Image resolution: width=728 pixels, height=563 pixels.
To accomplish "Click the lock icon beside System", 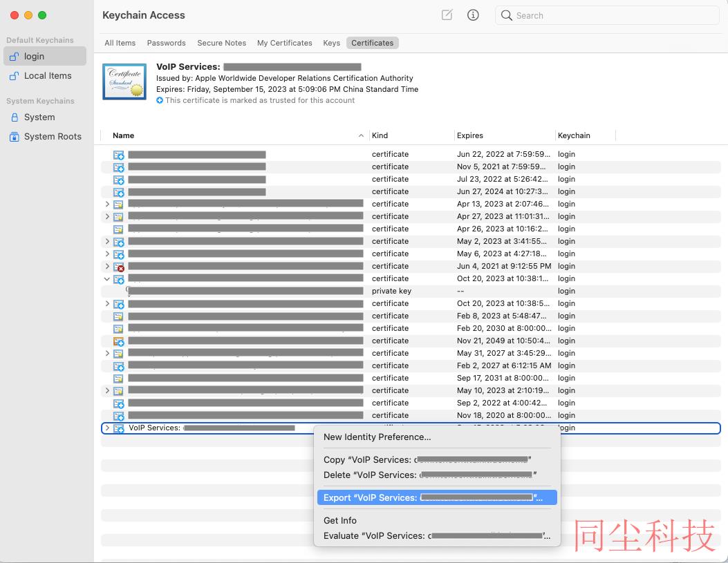I will point(15,117).
